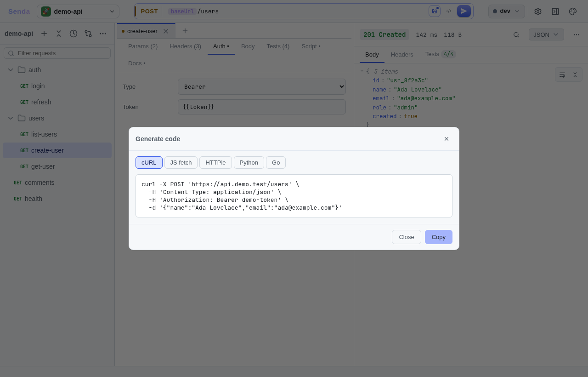Close the Generate code dialog with the X
Screen dimensions: 588x377
tap(447, 139)
